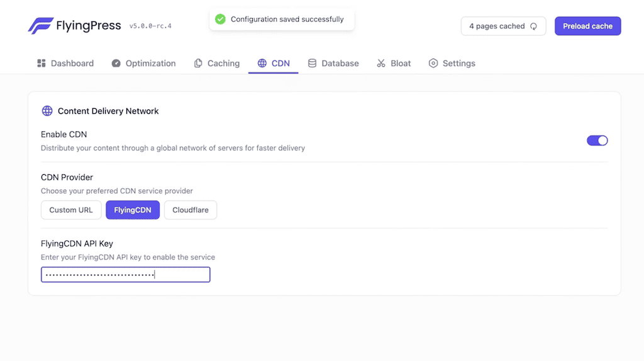Select the FlyingCDN provider option
The height and width of the screenshot is (361, 644).
[x=133, y=210]
